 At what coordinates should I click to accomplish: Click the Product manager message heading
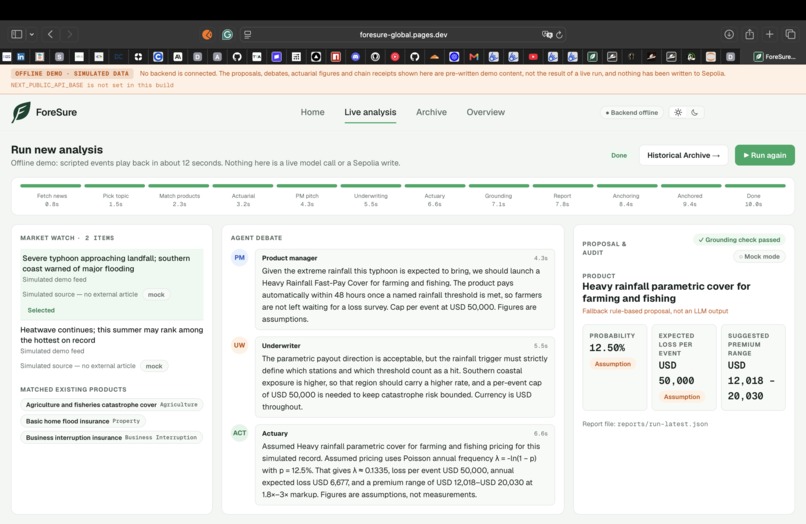[x=289, y=258]
